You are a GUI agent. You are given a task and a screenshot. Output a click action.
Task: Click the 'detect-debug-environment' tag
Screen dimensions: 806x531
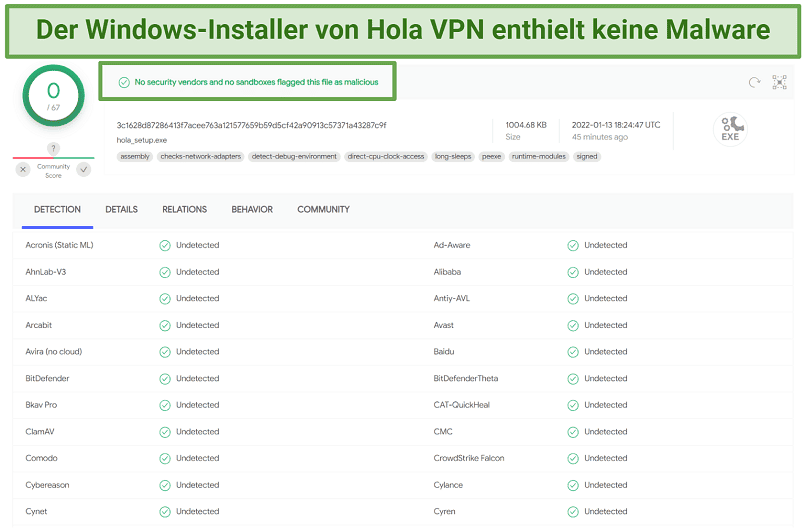(x=294, y=157)
